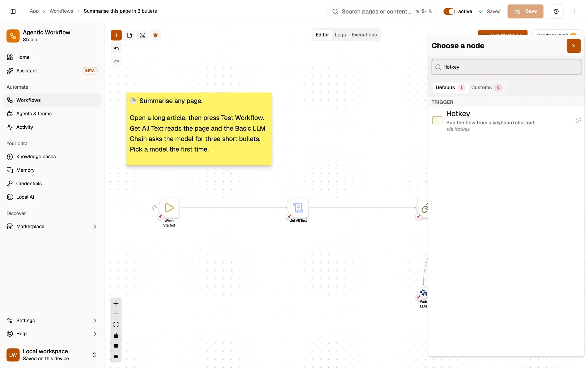Select the yellow sticky note
Image resolution: width=588 pixels, height=368 pixels.
[199, 129]
